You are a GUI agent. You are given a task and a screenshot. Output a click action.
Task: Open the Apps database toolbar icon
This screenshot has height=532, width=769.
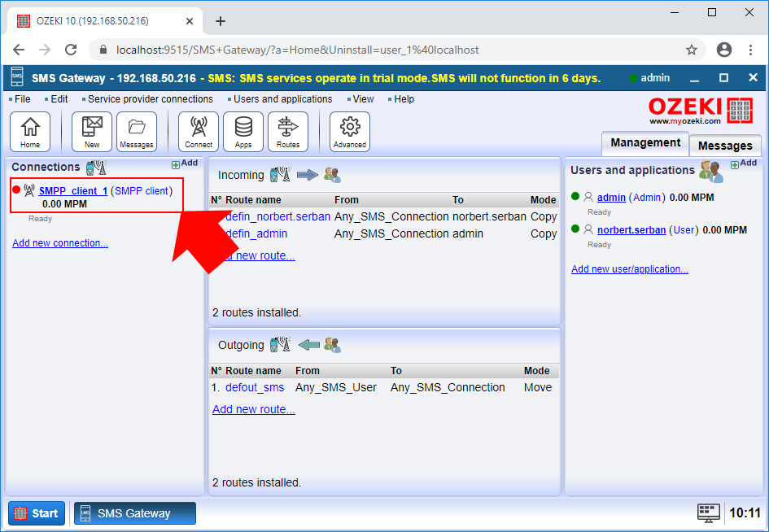(x=242, y=132)
